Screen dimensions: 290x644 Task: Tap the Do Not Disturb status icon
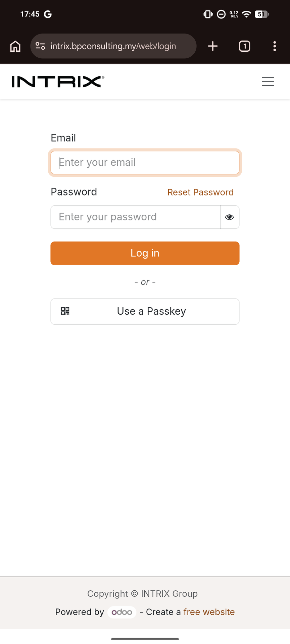[x=221, y=14]
